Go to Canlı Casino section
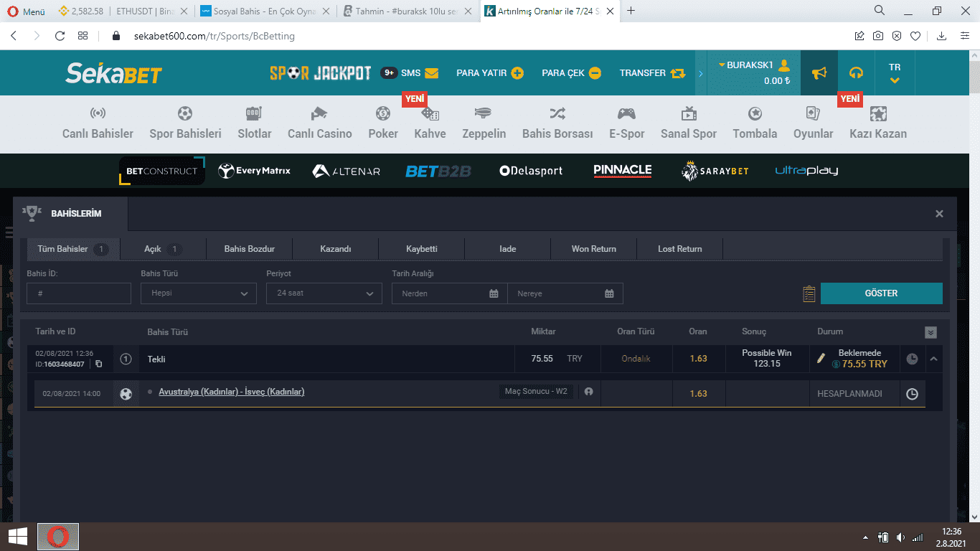Image resolution: width=980 pixels, height=551 pixels. click(319, 123)
